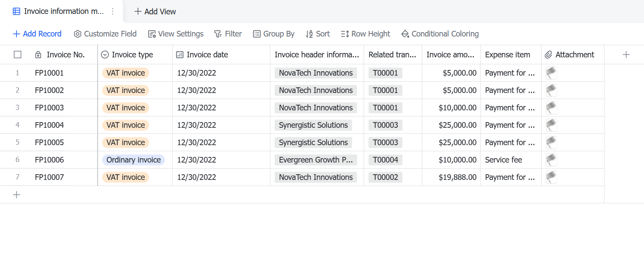Click the Invoice date calendar column header
The height and width of the screenshot is (269, 644).
(x=221, y=55)
